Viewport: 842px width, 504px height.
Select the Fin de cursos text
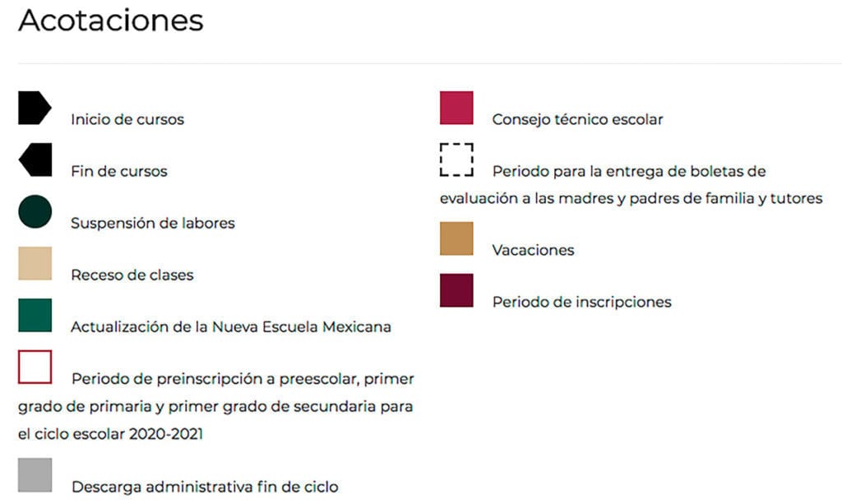119,171
